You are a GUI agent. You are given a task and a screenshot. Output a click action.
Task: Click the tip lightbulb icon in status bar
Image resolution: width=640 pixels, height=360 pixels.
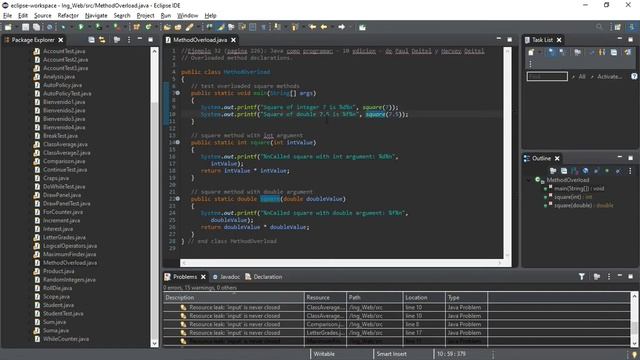(x=634, y=354)
